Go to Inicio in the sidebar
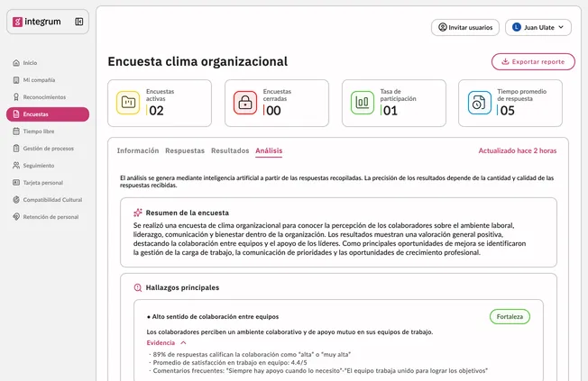The image size is (588, 381). pos(48,63)
